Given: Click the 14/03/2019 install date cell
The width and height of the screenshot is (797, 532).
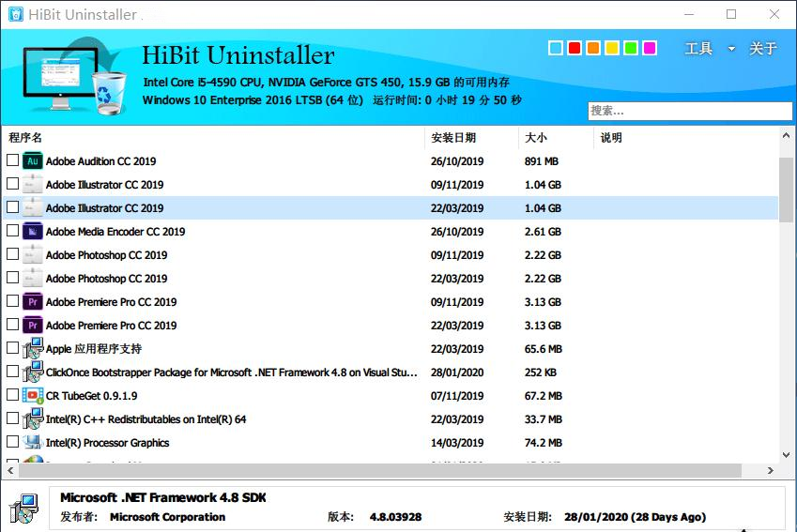Looking at the screenshot, I should (x=457, y=443).
